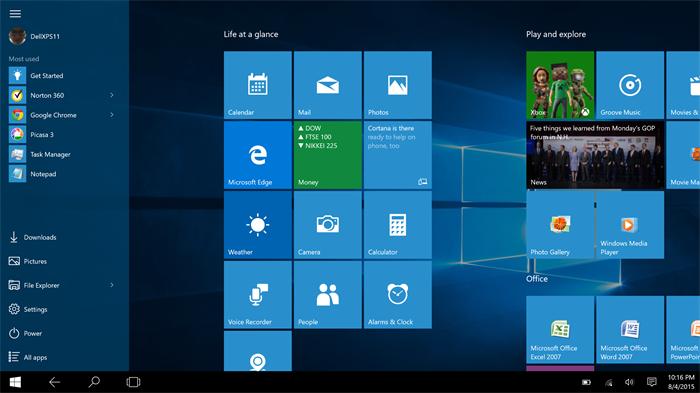Click the volume speaker icon in tray
This screenshot has width=700, height=393.
[x=629, y=382]
